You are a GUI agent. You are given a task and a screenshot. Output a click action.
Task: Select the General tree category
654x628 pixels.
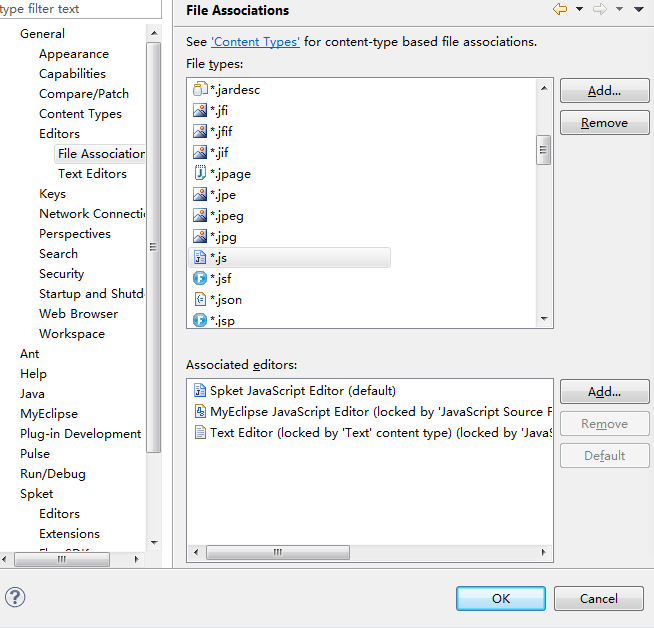tap(42, 33)
